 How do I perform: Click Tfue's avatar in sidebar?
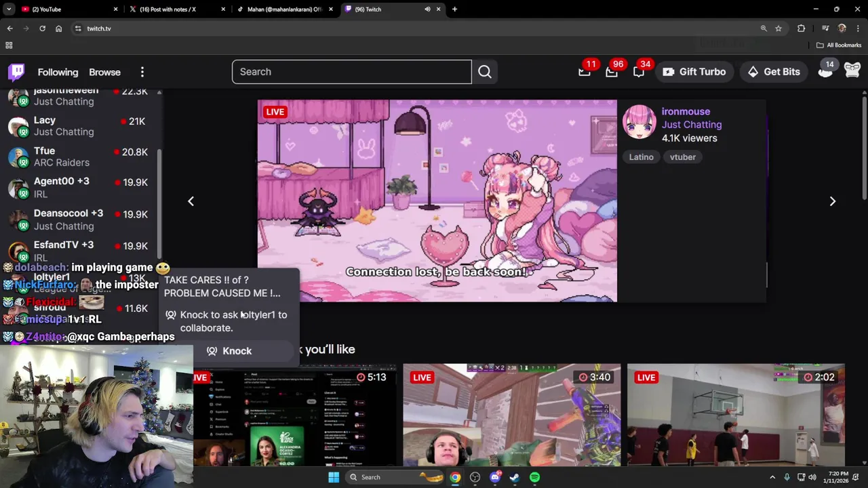pyautogui.click(x=18, y=157)
